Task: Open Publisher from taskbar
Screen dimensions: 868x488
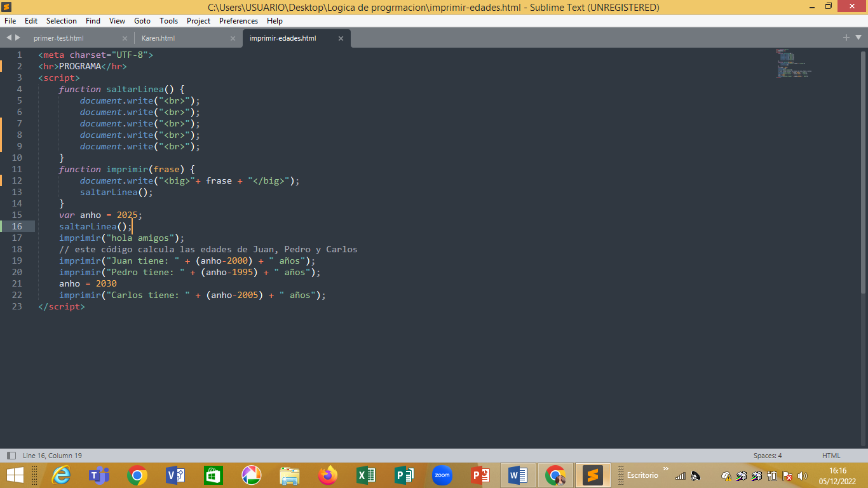Action: (404, 475)
